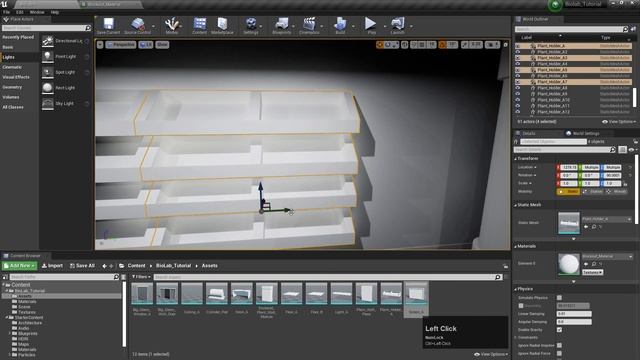Switch to the World Settings tab
The width and height of the screenshot is (640, 360).
[582, 133]
